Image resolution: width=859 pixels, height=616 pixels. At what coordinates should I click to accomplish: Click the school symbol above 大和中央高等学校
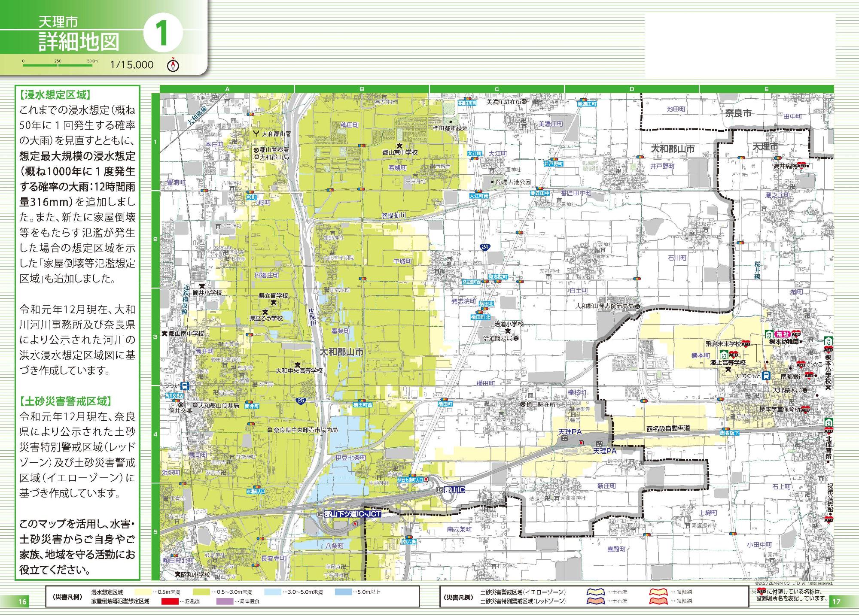pyautogui.click(x=297, y=364)
